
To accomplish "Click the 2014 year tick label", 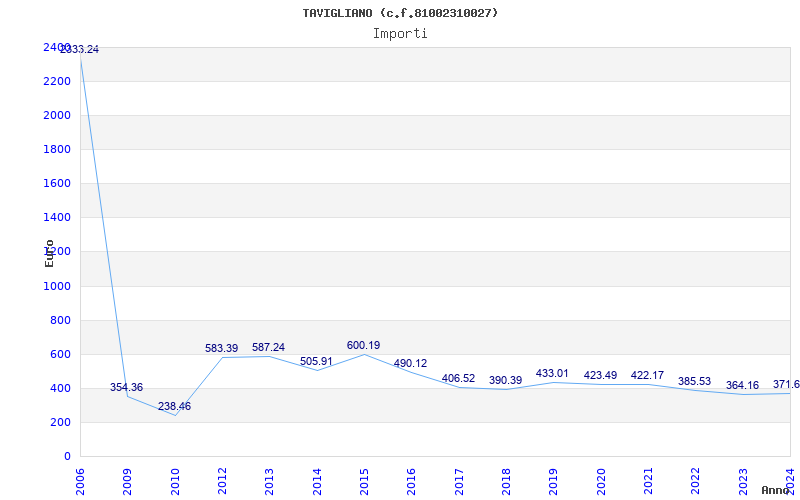I will pyautogui.click(x=317, y=482).
